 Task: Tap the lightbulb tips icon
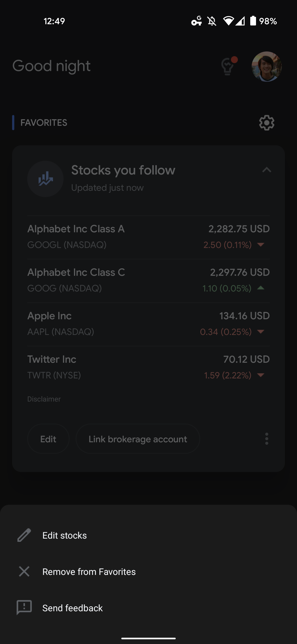click(x=228, y=66)
